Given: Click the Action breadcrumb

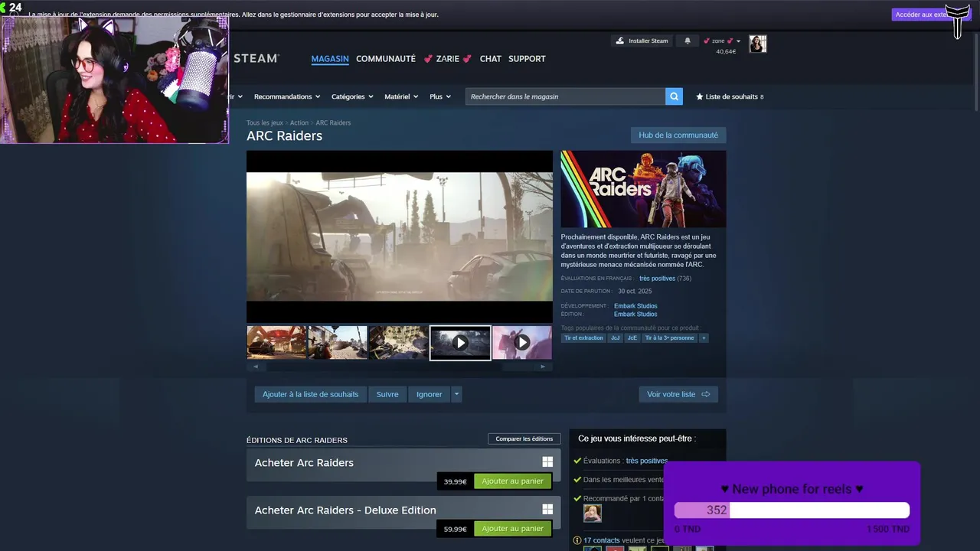Looking at the screenshot, I should 299,122.
